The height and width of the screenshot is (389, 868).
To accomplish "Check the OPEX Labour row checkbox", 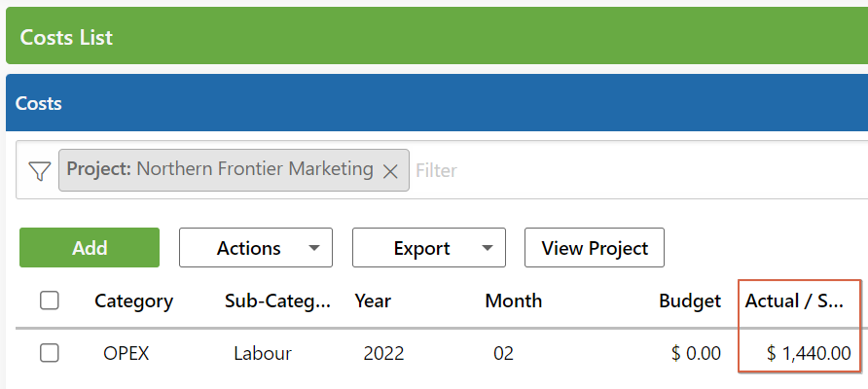I will (50, 353).
